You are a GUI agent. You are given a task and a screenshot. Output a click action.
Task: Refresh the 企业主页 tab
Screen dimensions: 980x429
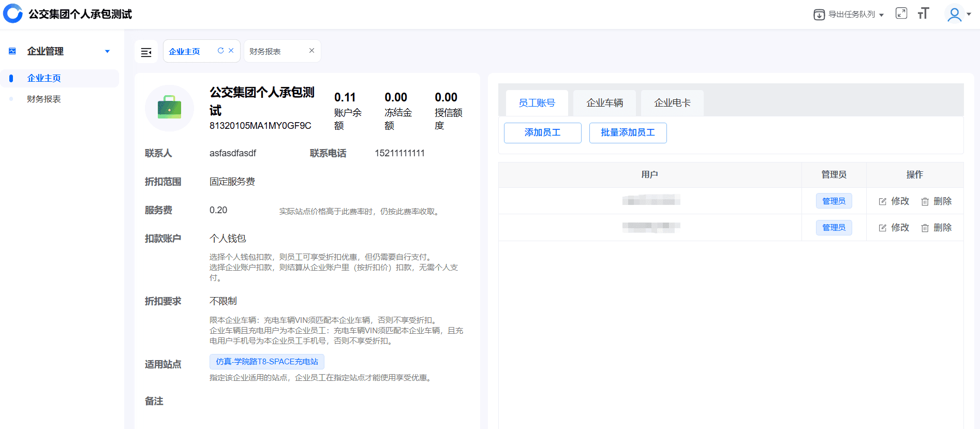tap(220, 51)
